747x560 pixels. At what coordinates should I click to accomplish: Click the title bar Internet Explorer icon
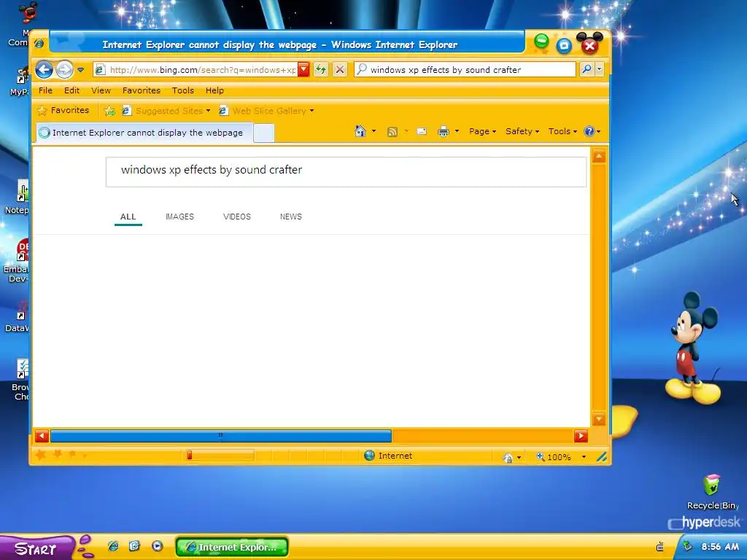coord(39,44)
